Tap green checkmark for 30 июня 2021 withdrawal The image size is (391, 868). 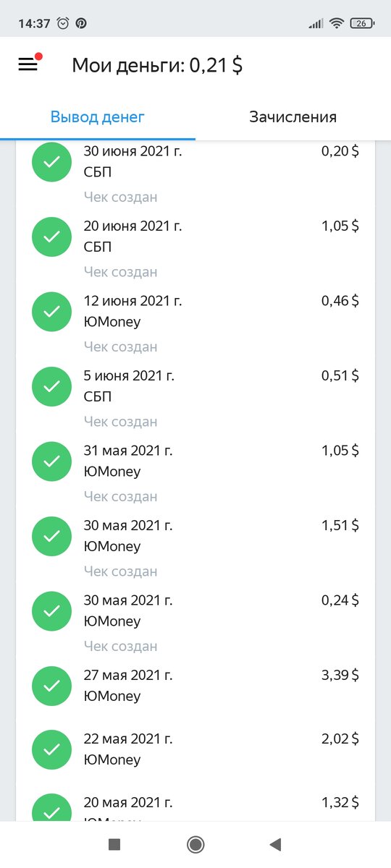point(51,163)
